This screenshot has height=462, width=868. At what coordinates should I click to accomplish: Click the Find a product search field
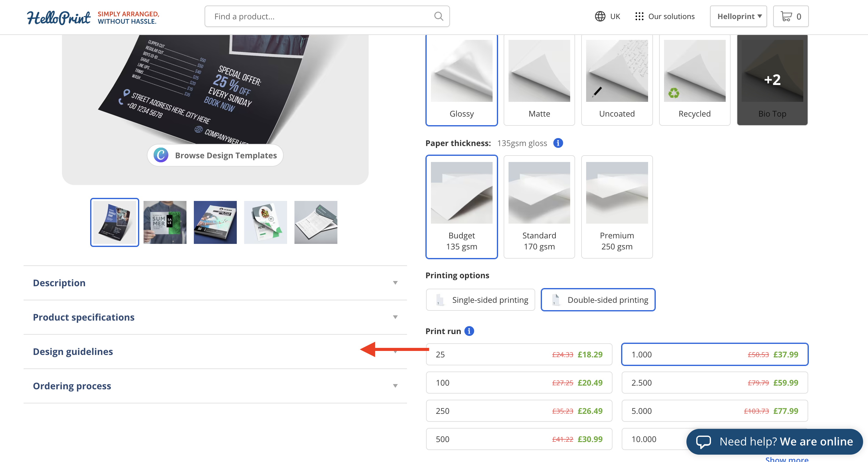point(327,16)
